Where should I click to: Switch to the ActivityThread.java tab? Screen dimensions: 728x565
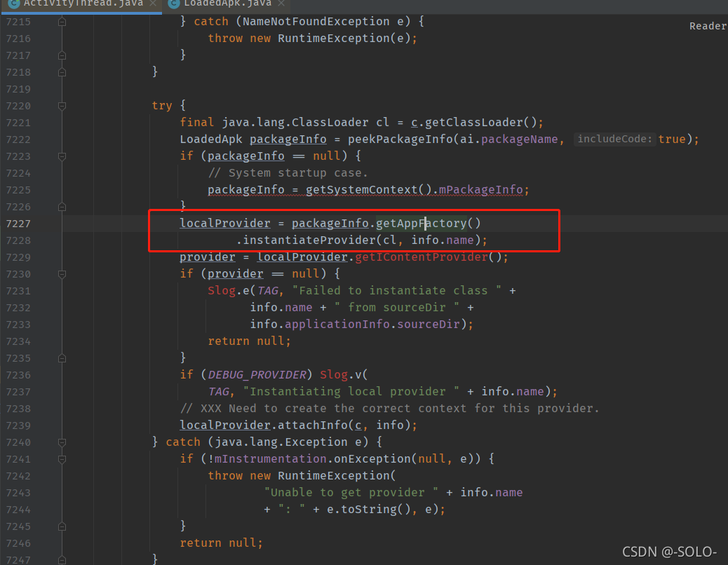click(83, 4)
